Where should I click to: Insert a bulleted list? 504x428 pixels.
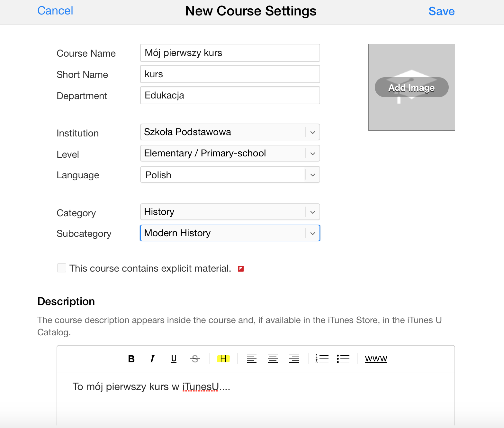coord(343,359)
